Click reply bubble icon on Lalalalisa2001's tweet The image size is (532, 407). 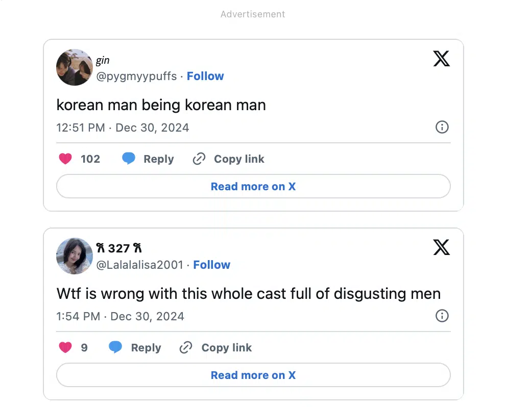(x=116, y=348)
